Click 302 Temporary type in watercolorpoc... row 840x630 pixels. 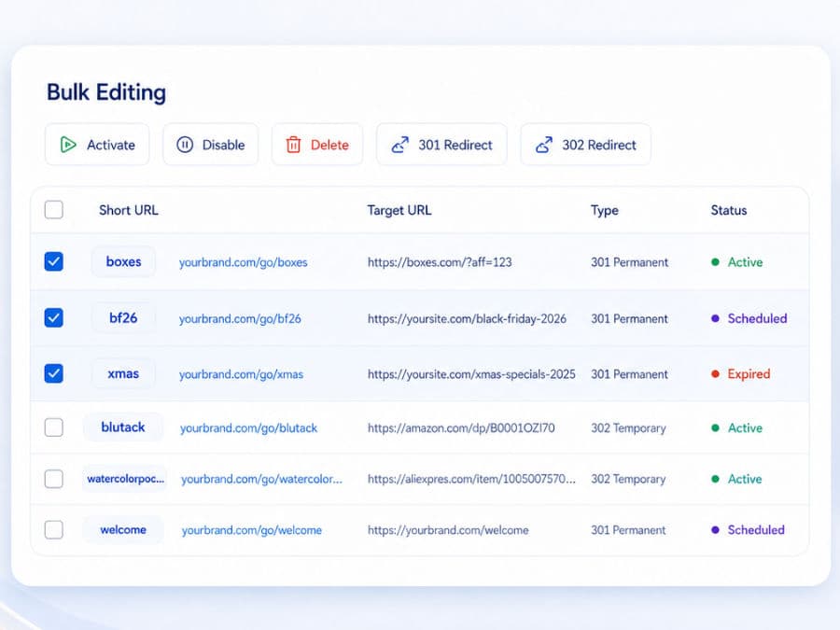628,479
